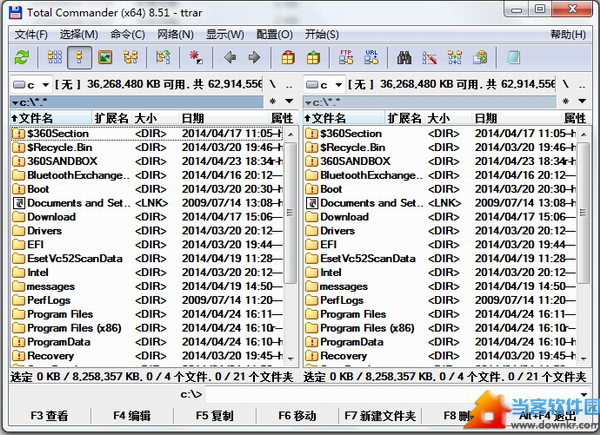The width and height of the screenshot is (600, 435).
Task: Click the command line input field
Action: pyautogui.click(x=392, y=394)
